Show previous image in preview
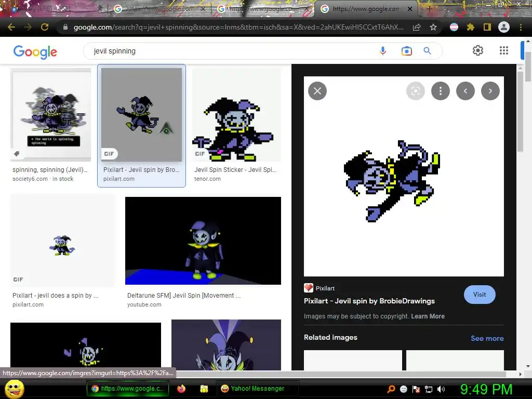 [x=465, y=91]
